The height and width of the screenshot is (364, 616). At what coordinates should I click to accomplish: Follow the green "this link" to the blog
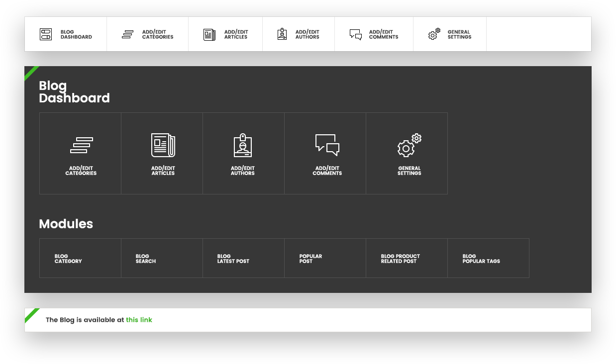pyautogui.click(x=139, y=320)
